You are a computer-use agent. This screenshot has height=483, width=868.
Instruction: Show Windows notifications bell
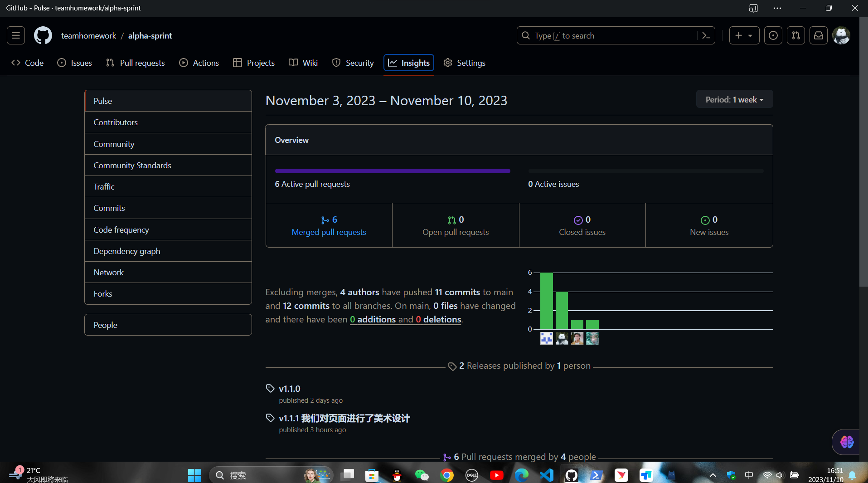(x=852, y=475)
